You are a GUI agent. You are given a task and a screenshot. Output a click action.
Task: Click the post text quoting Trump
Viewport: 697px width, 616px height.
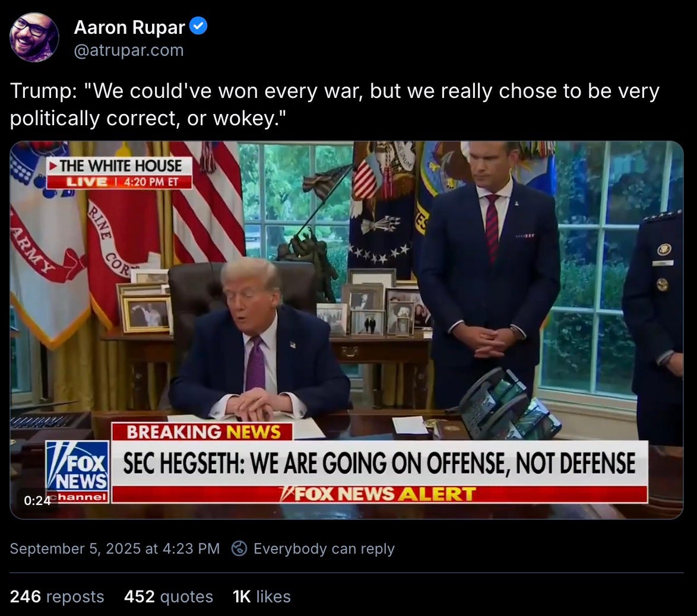pyautogui.click(x=334, y=104)
